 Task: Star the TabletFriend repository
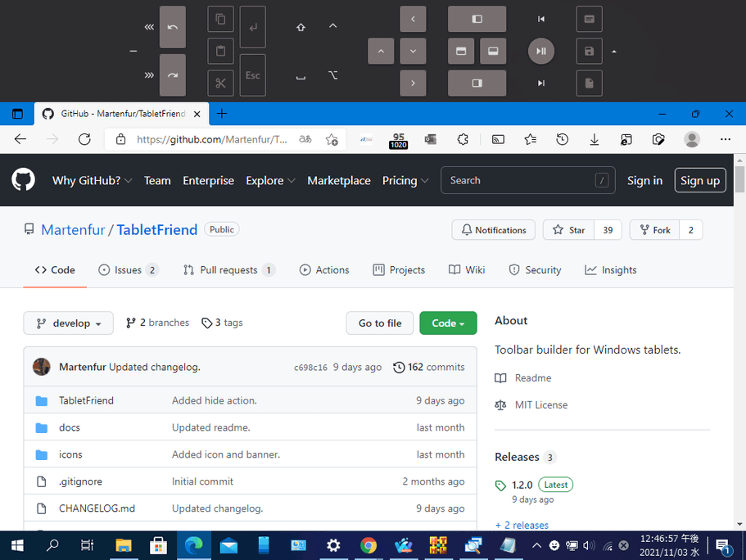point(569,230)
